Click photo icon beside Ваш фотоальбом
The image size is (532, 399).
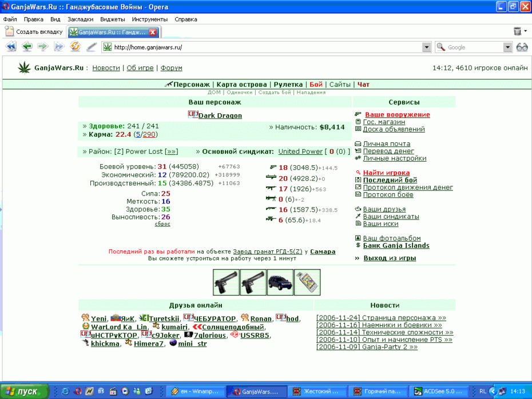358,238
